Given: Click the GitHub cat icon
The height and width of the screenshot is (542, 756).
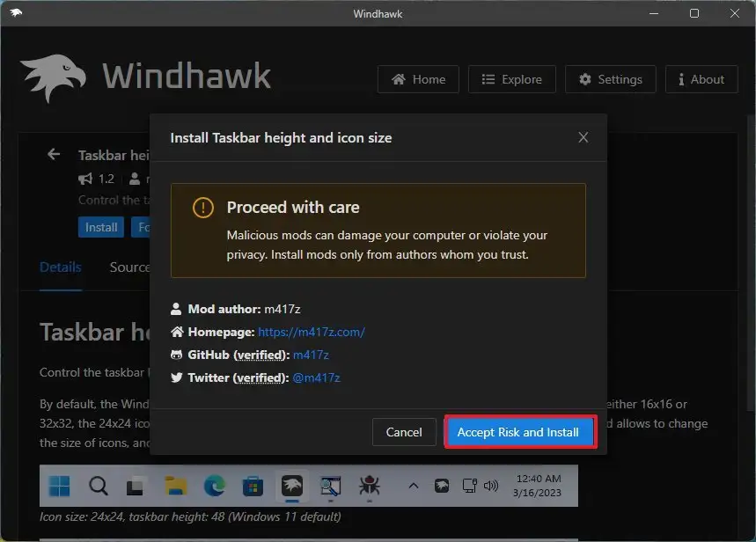Looking at the screenshot, I should [x=177, y=355].
